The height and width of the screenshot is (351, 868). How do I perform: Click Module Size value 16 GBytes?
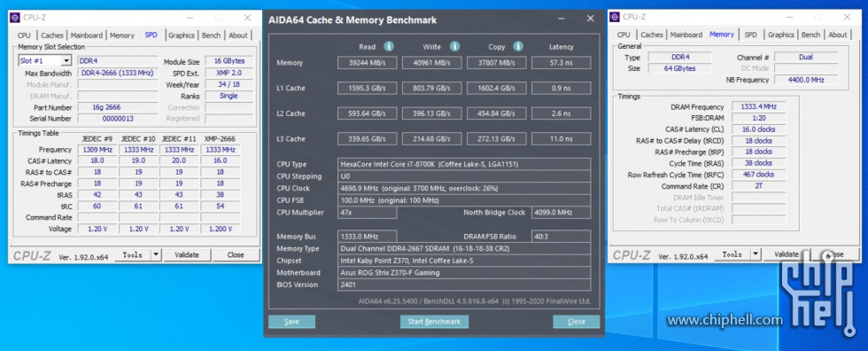(229, 61)
